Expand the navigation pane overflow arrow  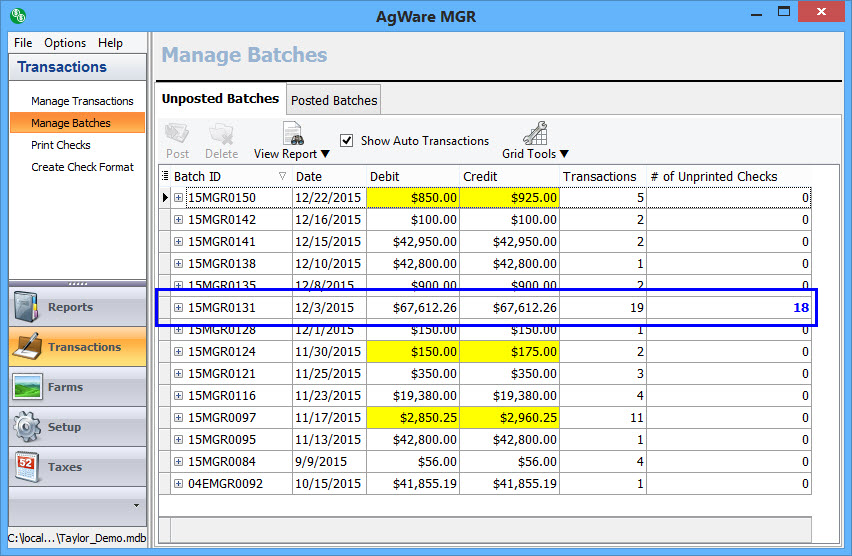[x=136, y=505]
